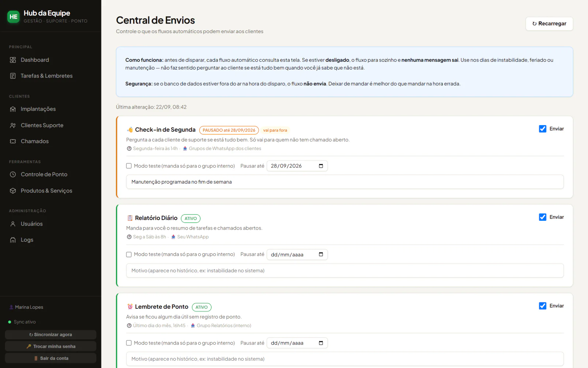Open the Dashboard menu item
Viewport: 588px width, 368px height.
coord(51,60)
